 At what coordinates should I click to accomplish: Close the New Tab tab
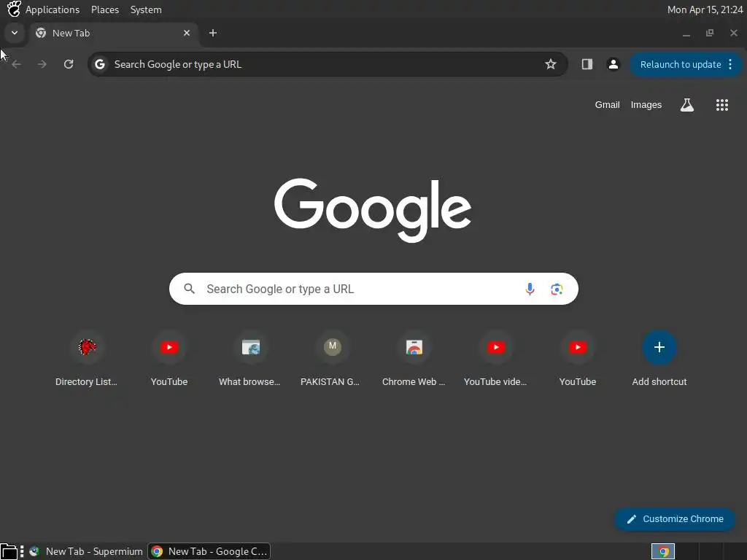click(x=187, y=33)
